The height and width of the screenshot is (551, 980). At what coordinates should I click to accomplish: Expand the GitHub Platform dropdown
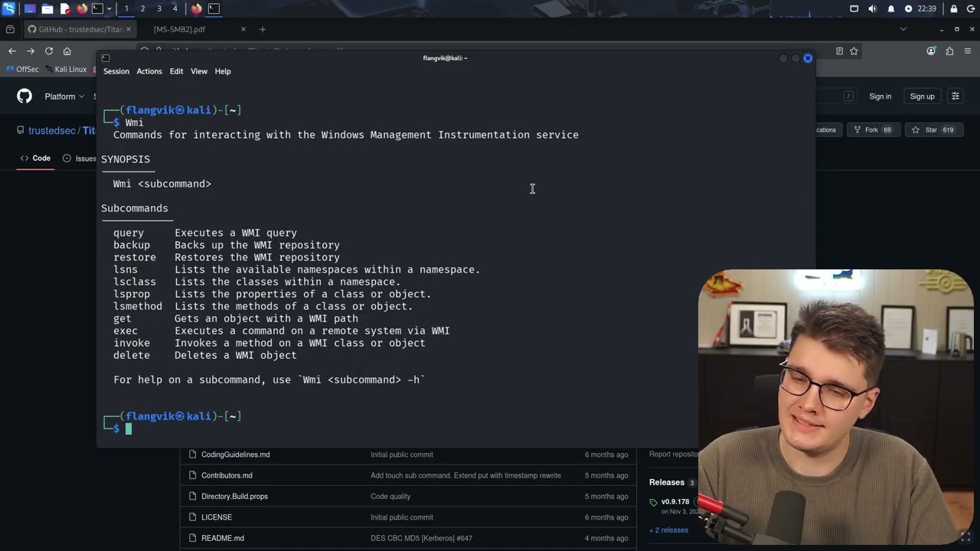(64, 96)
